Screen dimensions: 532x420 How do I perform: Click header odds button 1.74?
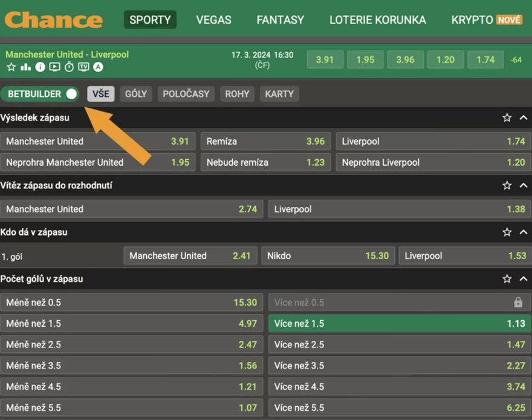coord(485,60)
